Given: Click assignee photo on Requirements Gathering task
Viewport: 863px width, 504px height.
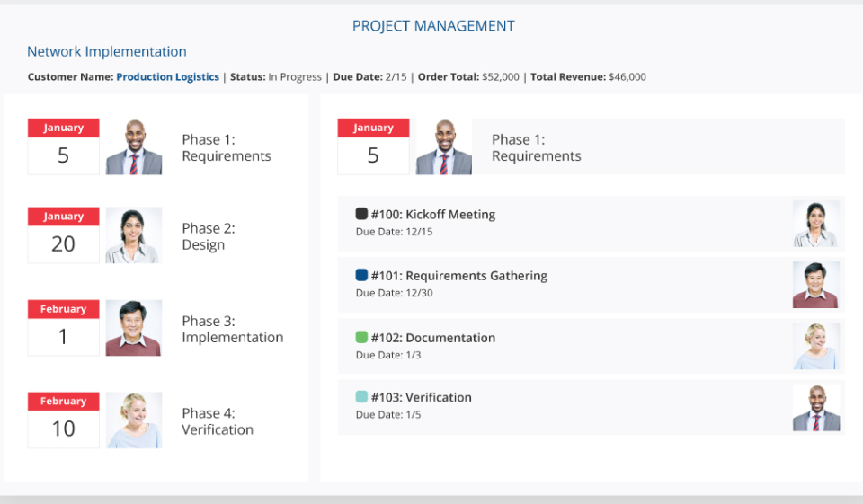Looking at the screenshot, I should [815, 285].
